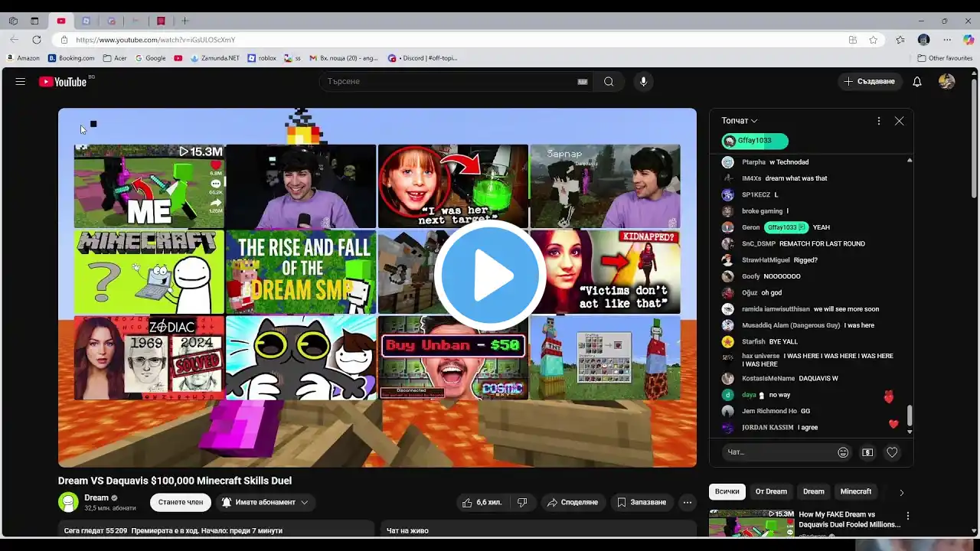The height and width of the screenshot is (551, 980).
Task: Click Станете член join button
Action: (x=181, y=502)
